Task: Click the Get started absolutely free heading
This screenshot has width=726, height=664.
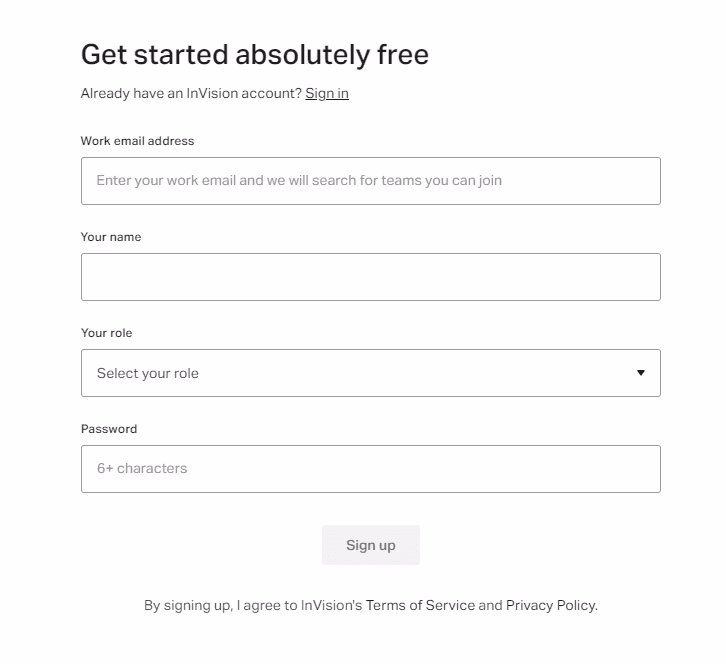Action: point(255,55)
